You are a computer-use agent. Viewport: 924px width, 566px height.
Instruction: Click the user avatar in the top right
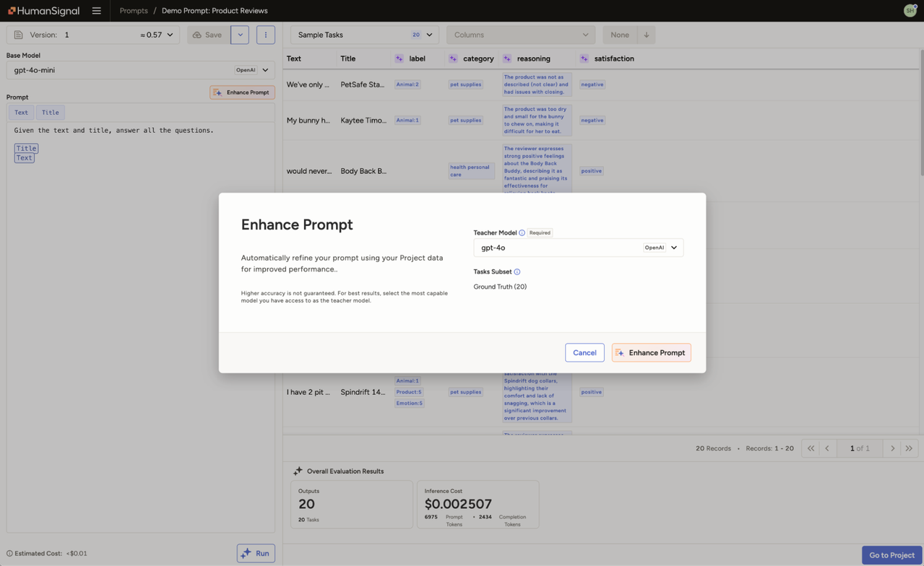point(909,11)
